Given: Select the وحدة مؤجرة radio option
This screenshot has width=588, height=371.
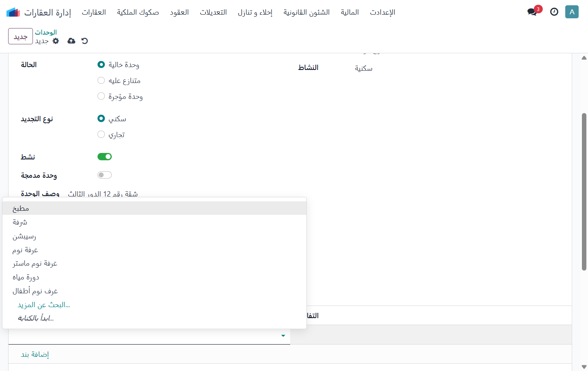Looking at the screenshot, I should tap(101, 96).
